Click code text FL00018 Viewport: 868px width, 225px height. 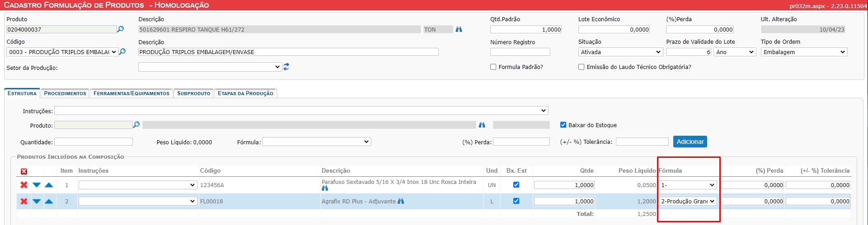click(211, 201)
